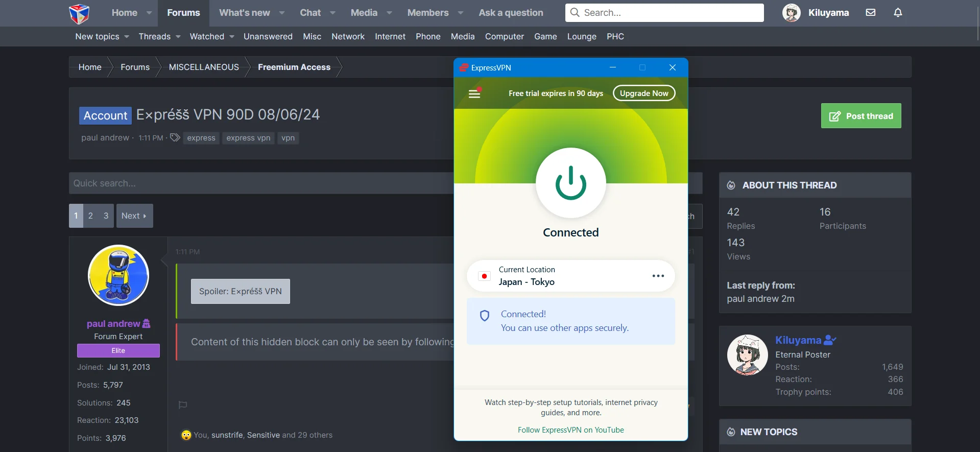The height and width of the screenshot is (452, 980).
Task: Open Computer sub-navigation link
Action: [x=505, y=37]
